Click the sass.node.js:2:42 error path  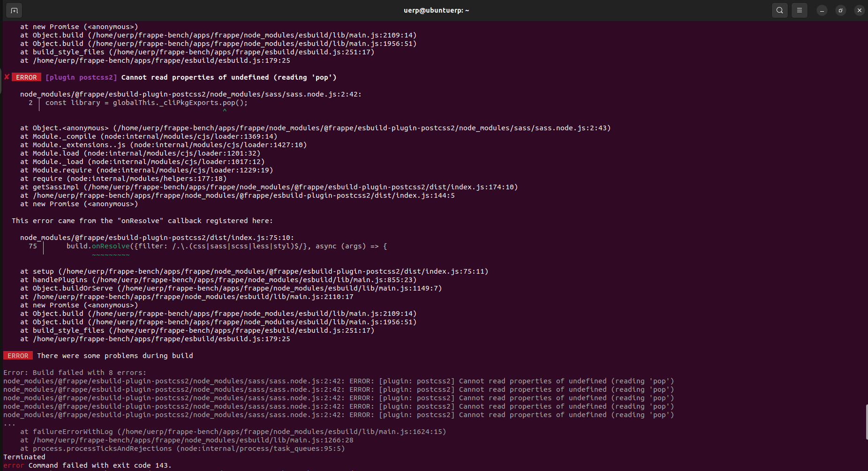[x=190, y=94]
